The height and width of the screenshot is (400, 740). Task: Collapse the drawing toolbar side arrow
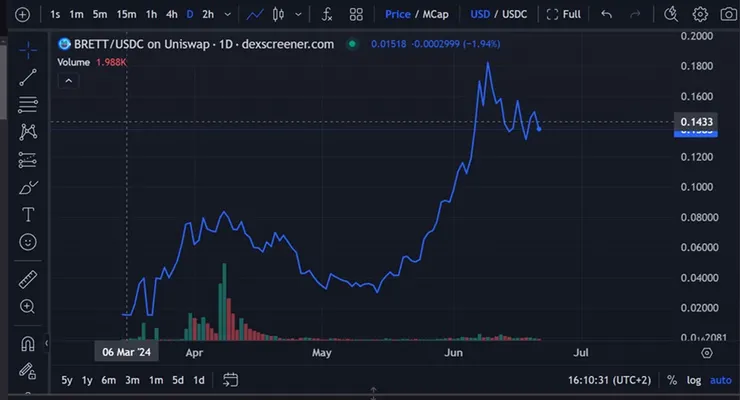pos(46,343)
